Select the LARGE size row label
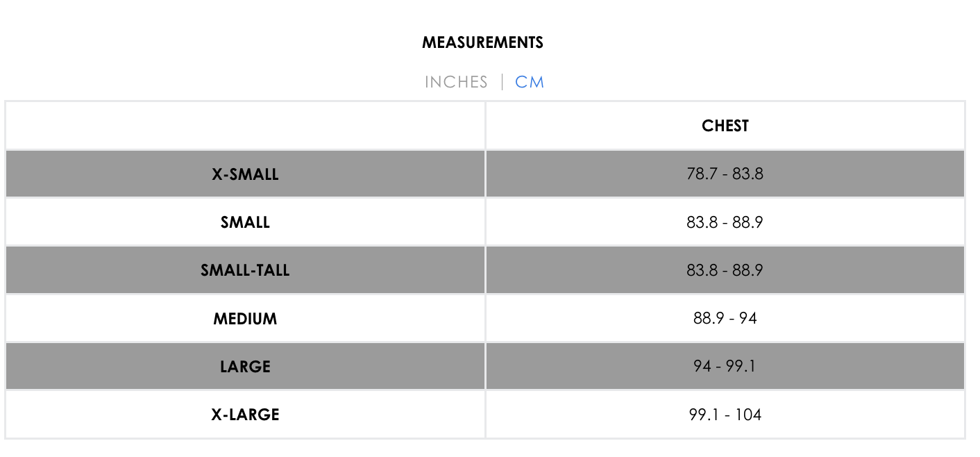The width and height of the screenshot is (980, 457). coord(245,367)
